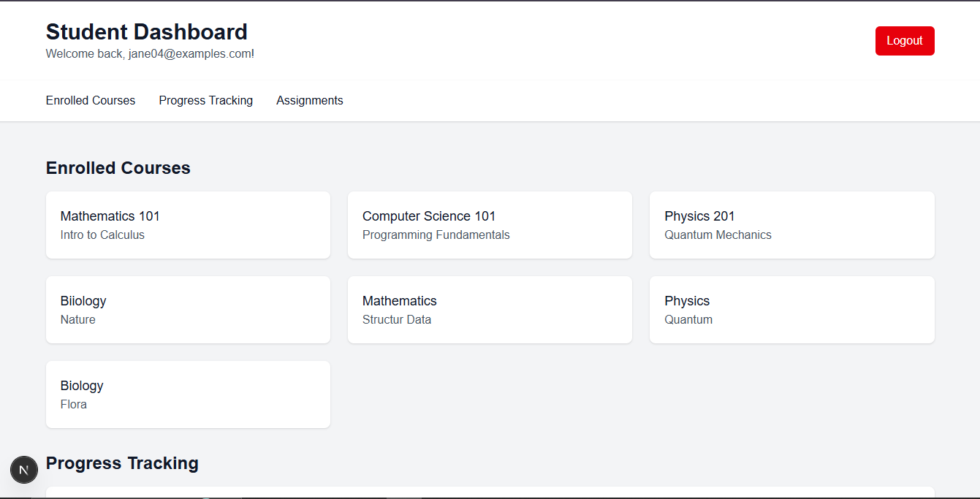This screenshot has height=499, width=980.
Task: Click the Intro to Calculus subtitle
Action: coord(102,235)
